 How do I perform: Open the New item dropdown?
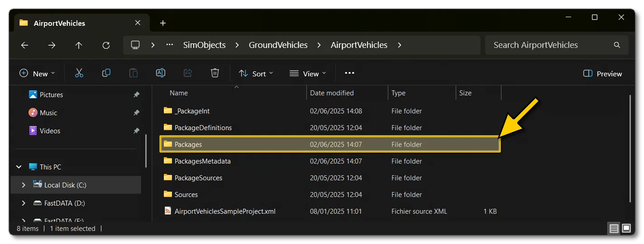click(x=37, y=73)
